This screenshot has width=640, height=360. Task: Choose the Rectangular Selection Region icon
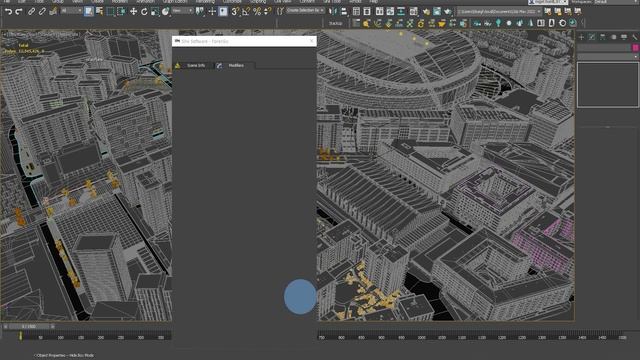[111, 11]
